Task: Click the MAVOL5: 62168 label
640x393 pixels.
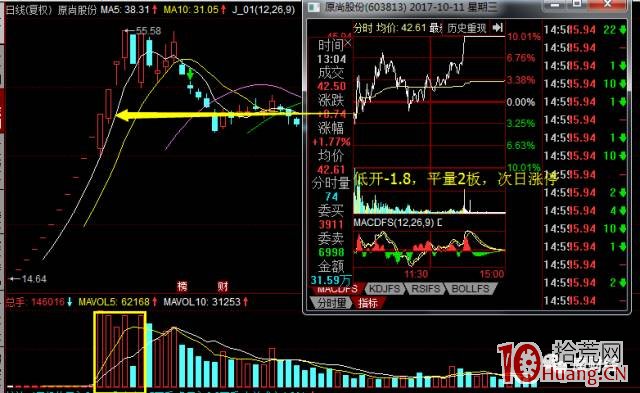Action: [x=114, y=302]
